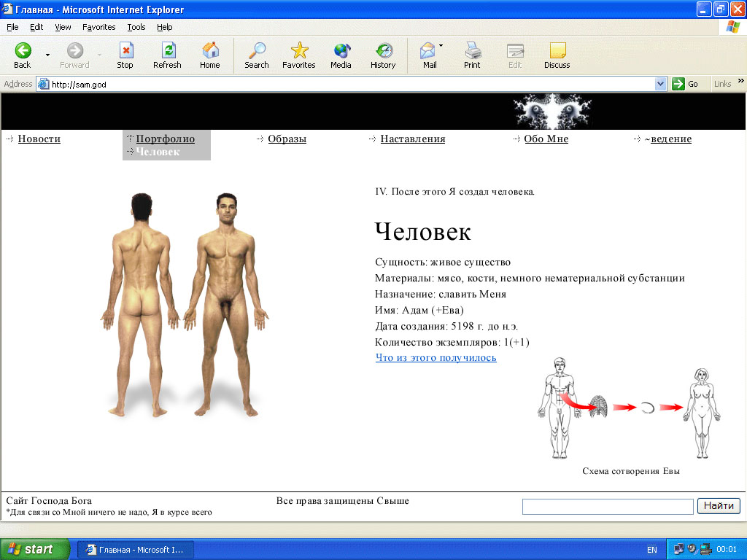Open the Tools menu
The height and width of the screenshot is (560, 747).
click(x=136, y=27)
